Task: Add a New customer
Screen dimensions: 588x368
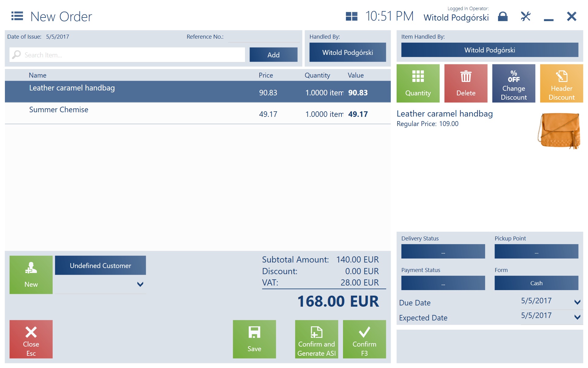Action: (x=31, y=274)
